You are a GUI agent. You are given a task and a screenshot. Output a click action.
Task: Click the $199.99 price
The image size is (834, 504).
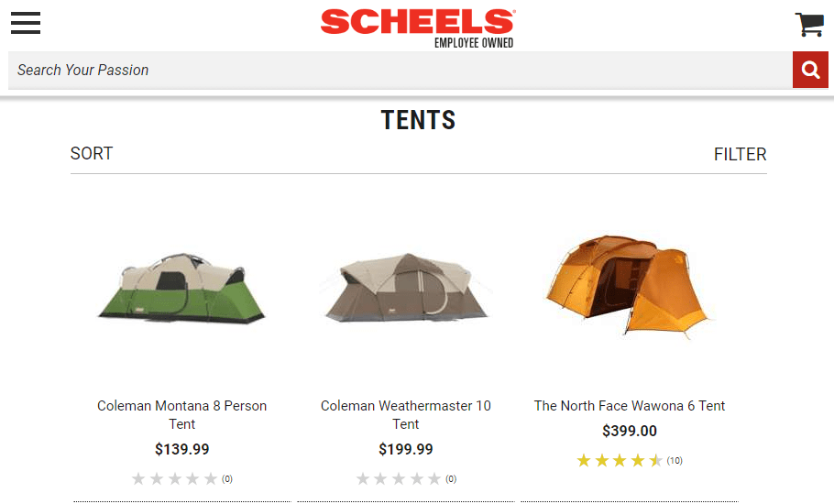tap(406, 449)
